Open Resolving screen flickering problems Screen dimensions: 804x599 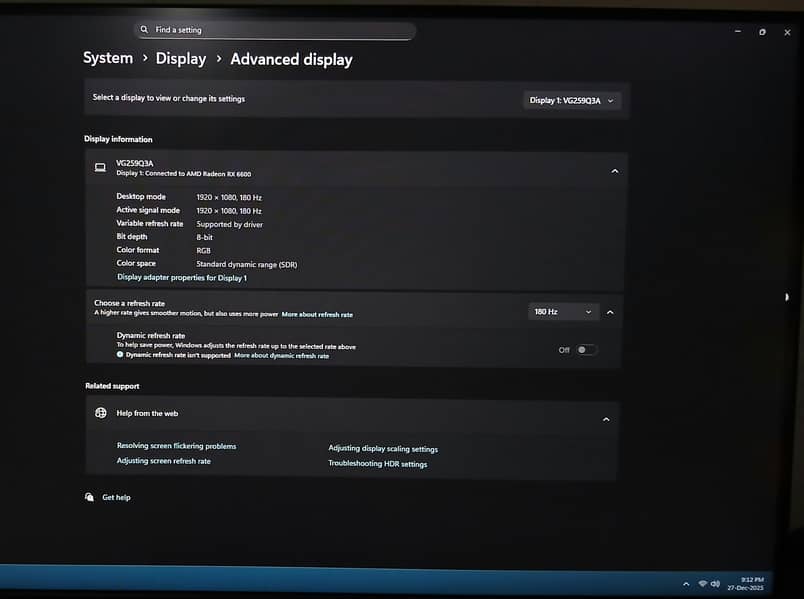coord(176,446)
